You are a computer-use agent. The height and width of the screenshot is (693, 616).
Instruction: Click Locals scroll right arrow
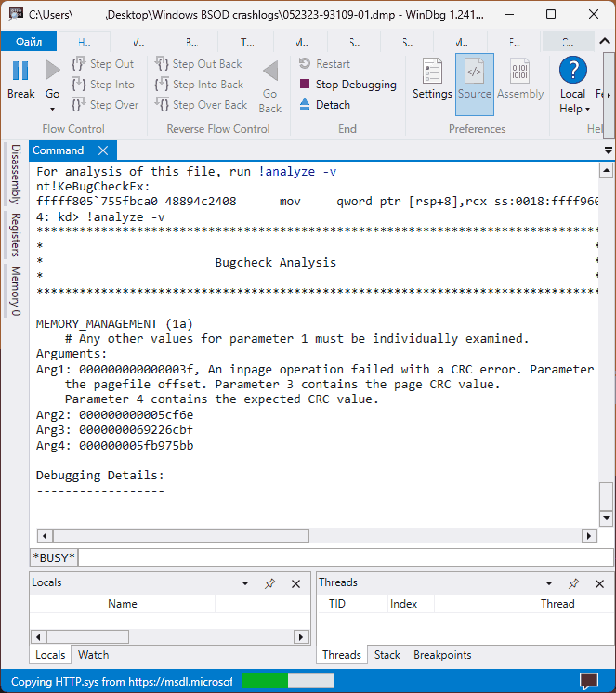pyautogui.click(x=301, y=637)
